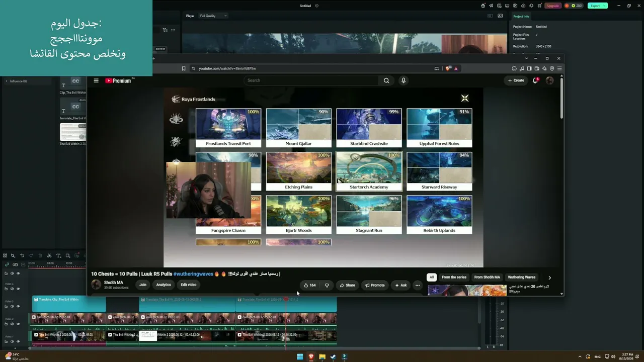This screenshot has width=644, height=362.
Task: Open the weather widget showing 34°C
Action: 17,356
